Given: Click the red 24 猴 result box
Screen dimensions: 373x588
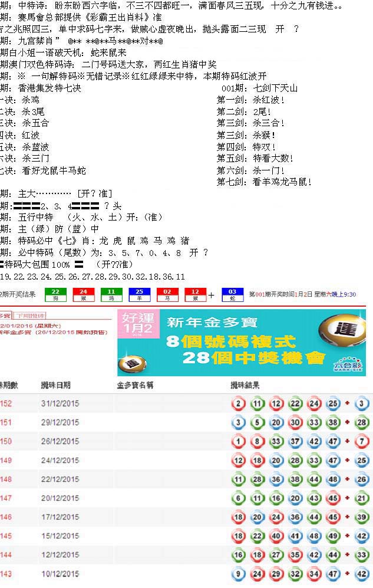Looking at the screenshot, I should [x=84, y=295].
